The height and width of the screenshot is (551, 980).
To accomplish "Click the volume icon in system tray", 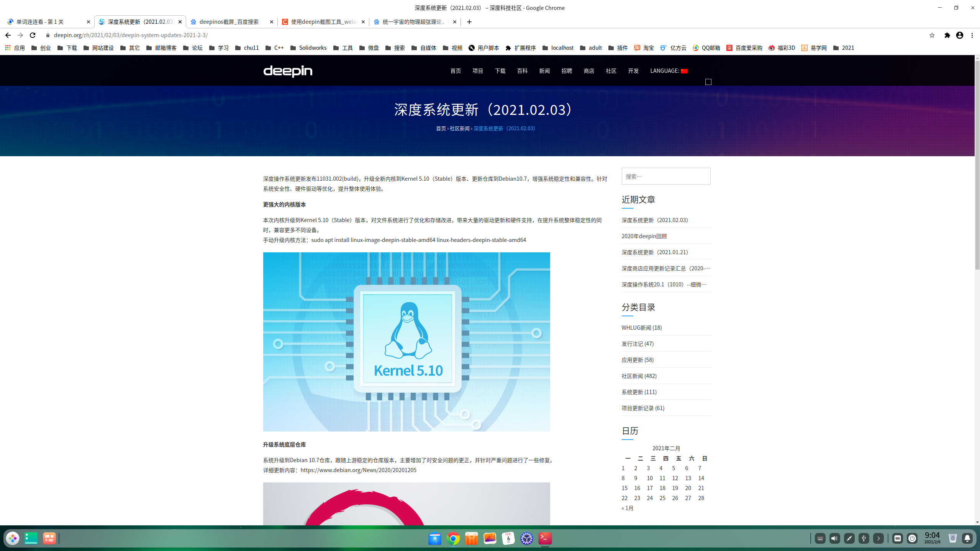I will click(x=834, y=538).
